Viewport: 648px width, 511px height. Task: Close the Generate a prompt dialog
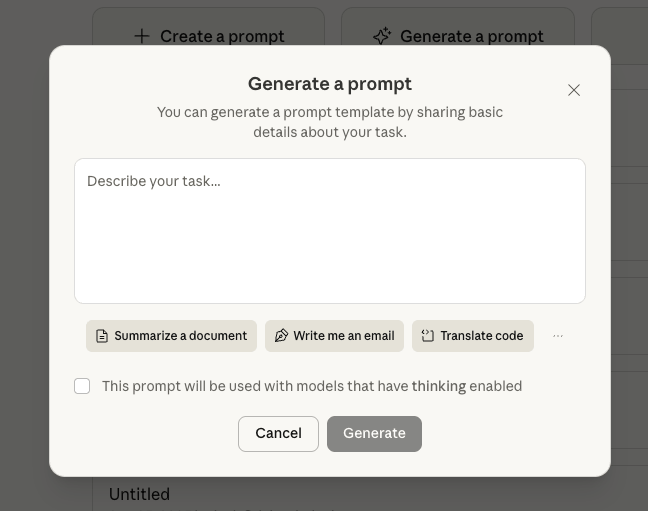(574, 90)
